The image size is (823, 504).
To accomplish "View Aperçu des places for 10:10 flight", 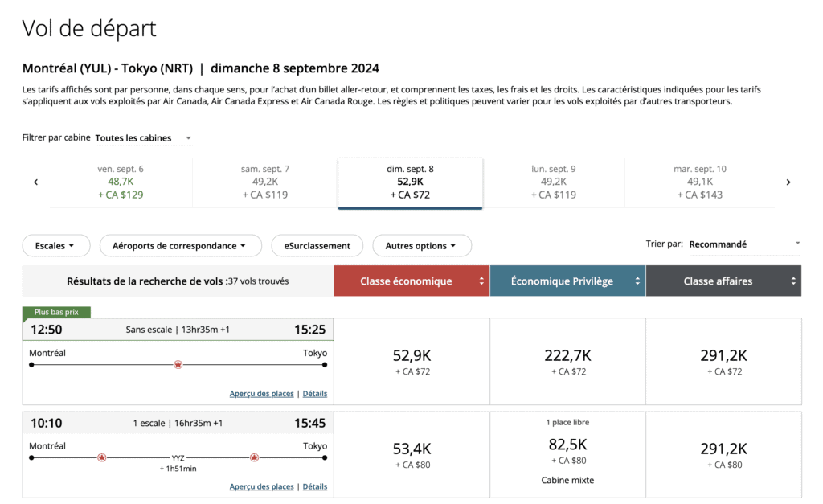I will 261,486.
